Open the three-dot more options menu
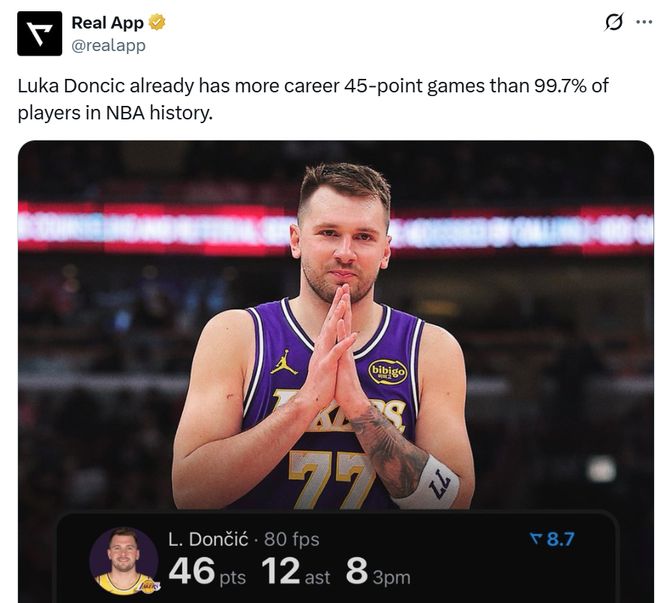Image resolution: width=660 pixels, height=603 pixels. 643,23
